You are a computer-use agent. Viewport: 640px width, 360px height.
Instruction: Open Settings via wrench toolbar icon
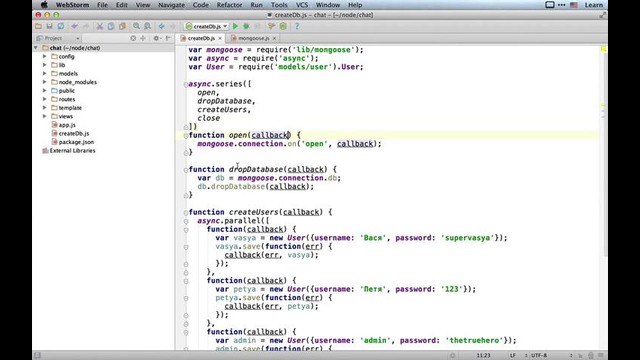click(271, 26)
